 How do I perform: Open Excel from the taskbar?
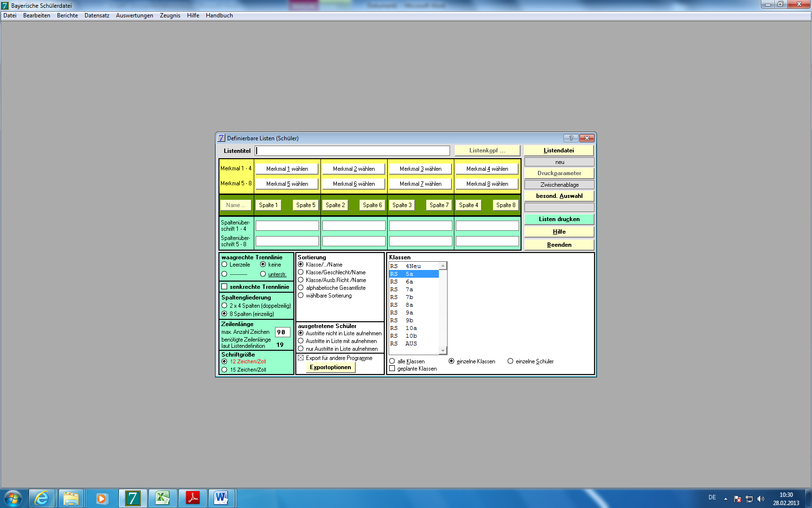(162, 498)
